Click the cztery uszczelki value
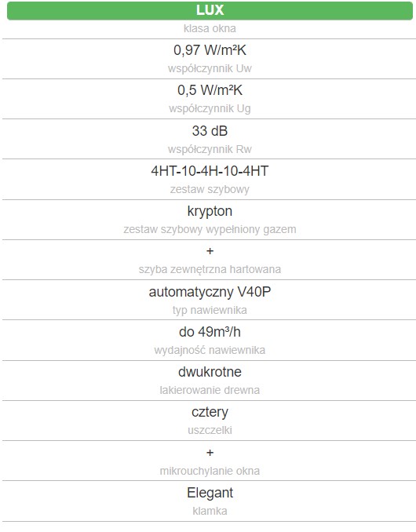Screen dimensions: 416x532 [210, 412]
